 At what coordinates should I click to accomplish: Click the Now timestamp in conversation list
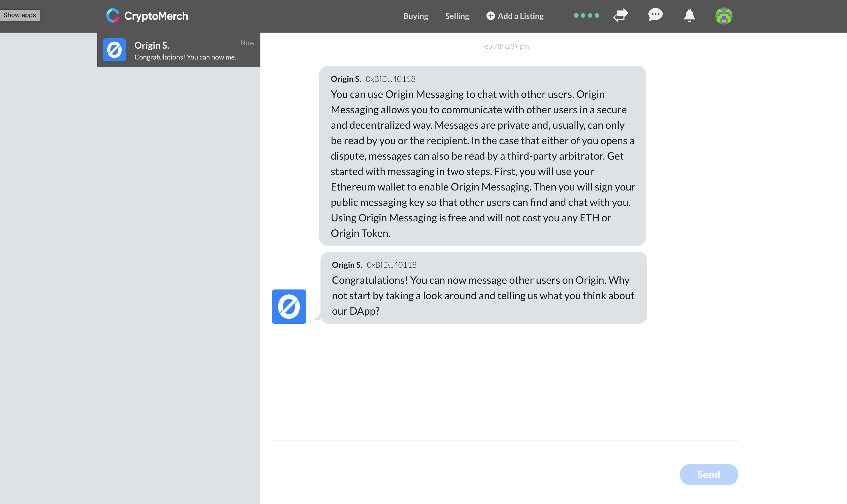coord(247,43)
